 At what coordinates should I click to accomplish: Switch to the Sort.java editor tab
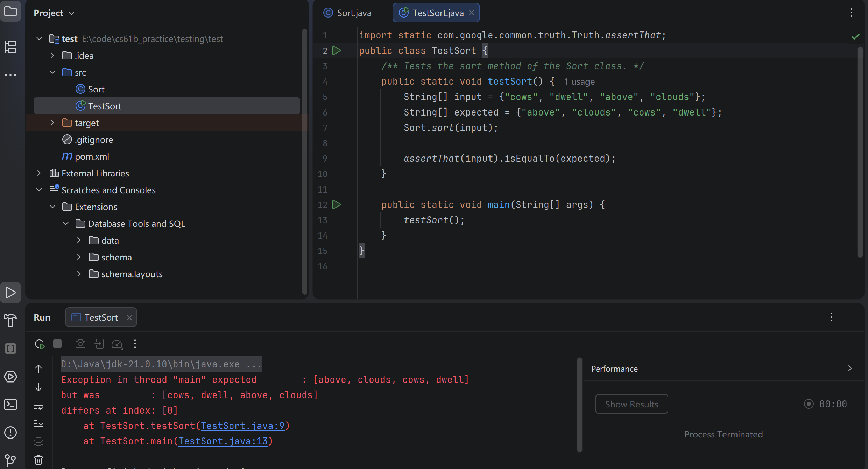tap(348, 13)
